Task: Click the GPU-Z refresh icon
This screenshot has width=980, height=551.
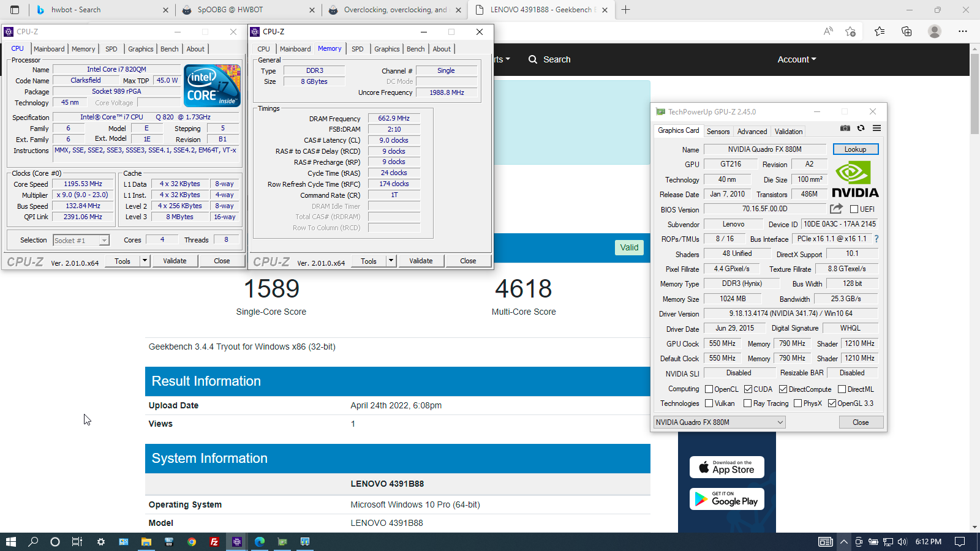Action: (861, 128)
